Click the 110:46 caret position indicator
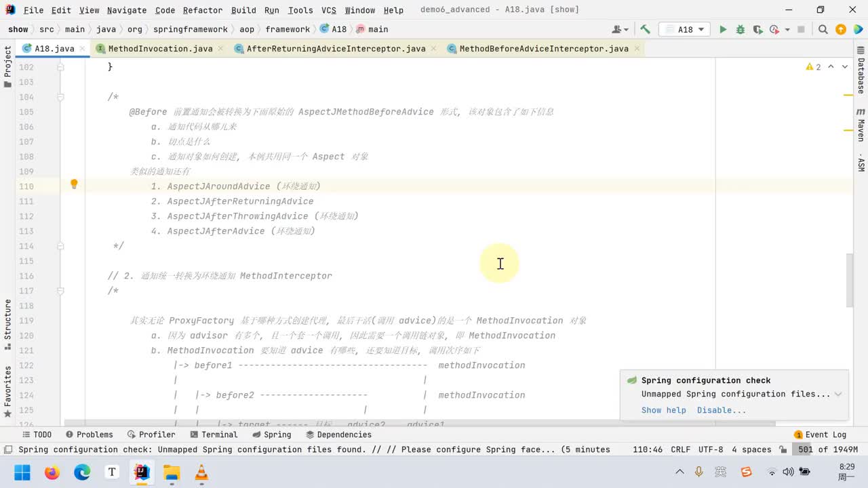Viewport: 868px width, 488px height. coord(648,449)
